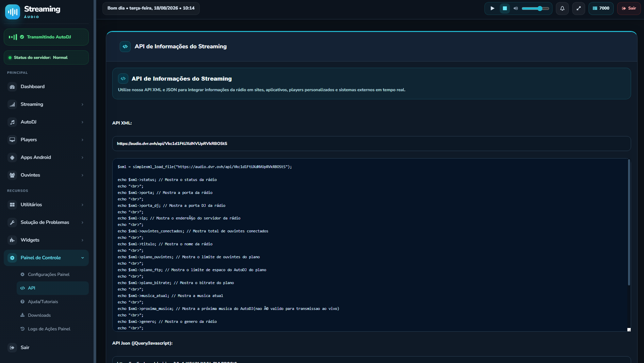Click the 'API Json (jQuery/Javascript):' label

click(x=142, y=343)
